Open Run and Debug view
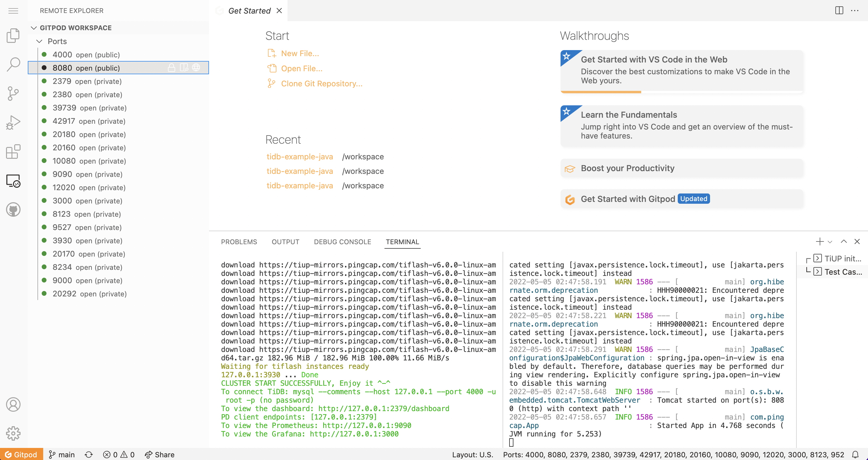The height and width of the screenshot is (460, 868). (x=13, y=123)
